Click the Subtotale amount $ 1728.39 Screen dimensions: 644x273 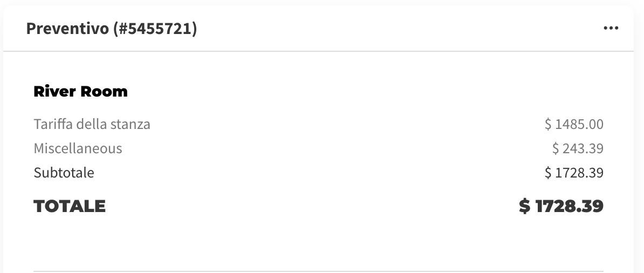pyautogui.click(x=574, y=173)
